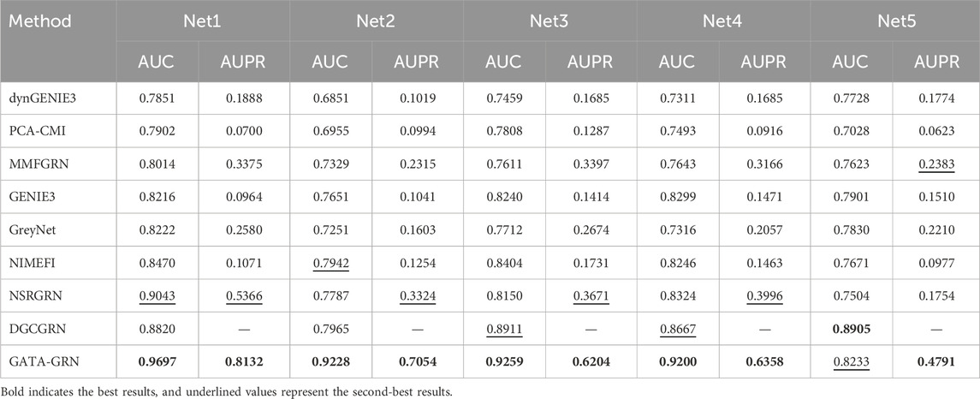
Task: Select the Net1 column header
Action: (203, 20)
